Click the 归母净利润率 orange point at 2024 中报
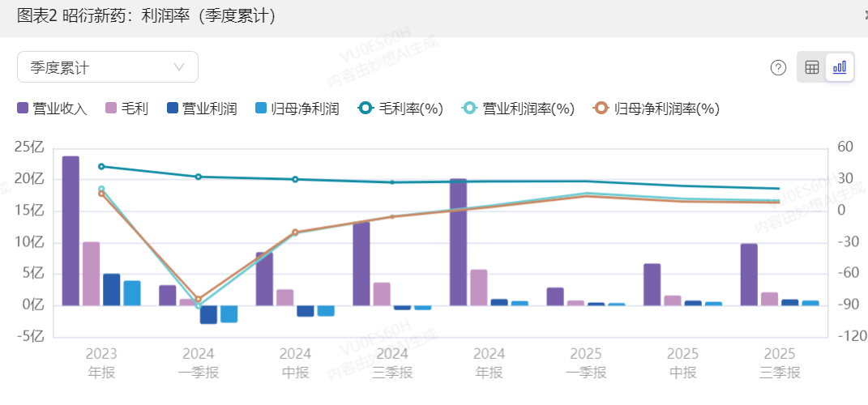This screenshot has width=868, height=405. point(295,232)
